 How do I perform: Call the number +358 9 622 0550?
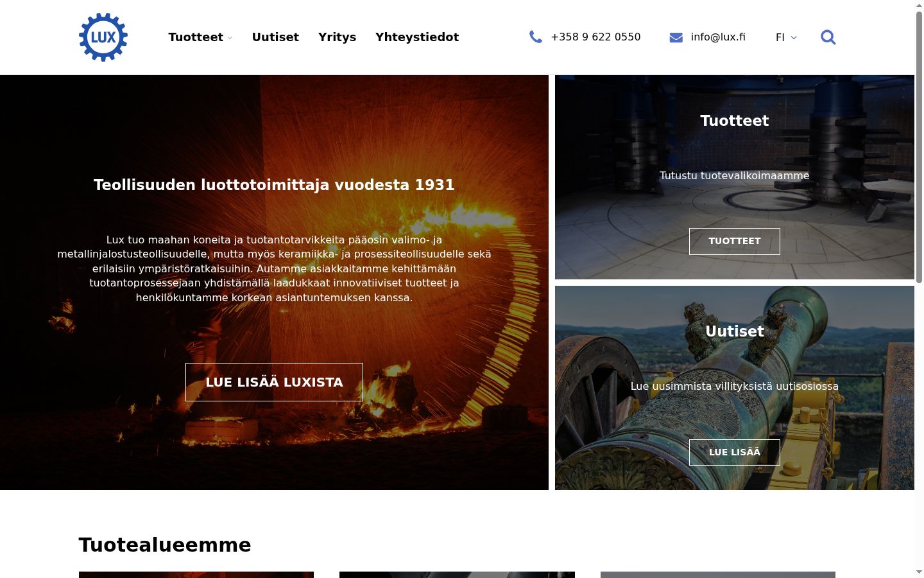click(x=595, y=37)
